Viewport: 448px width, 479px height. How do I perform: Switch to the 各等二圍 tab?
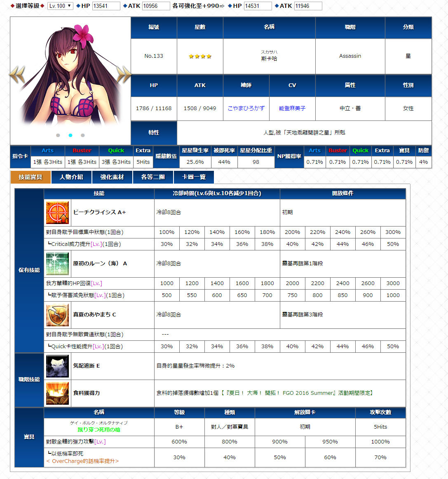point(153,177)
